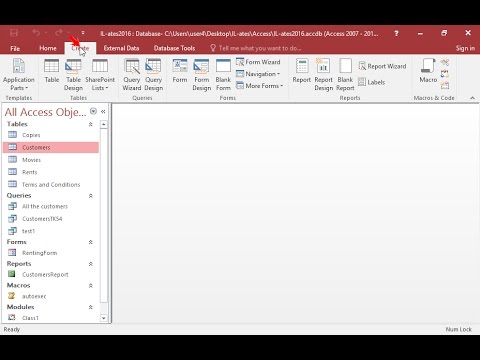Create Labels report
The width and height of the screenshot is (480, 360).
point(372,82)
